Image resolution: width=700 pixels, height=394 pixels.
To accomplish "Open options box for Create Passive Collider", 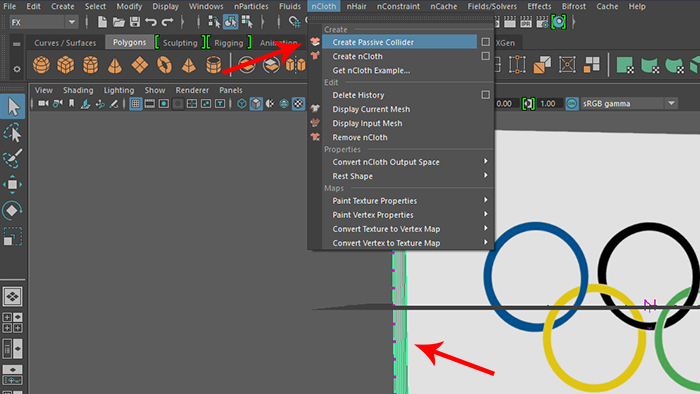I will click(x=486, y=42).
